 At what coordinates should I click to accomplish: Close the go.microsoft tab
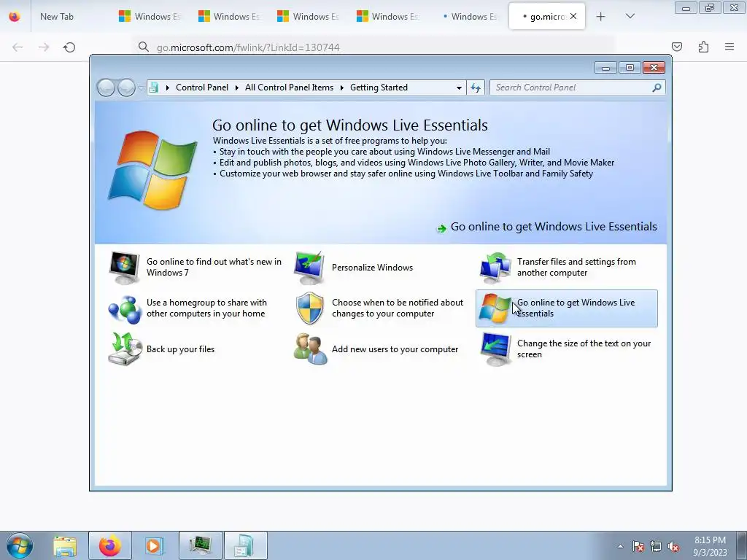click(x=573, y=16)
